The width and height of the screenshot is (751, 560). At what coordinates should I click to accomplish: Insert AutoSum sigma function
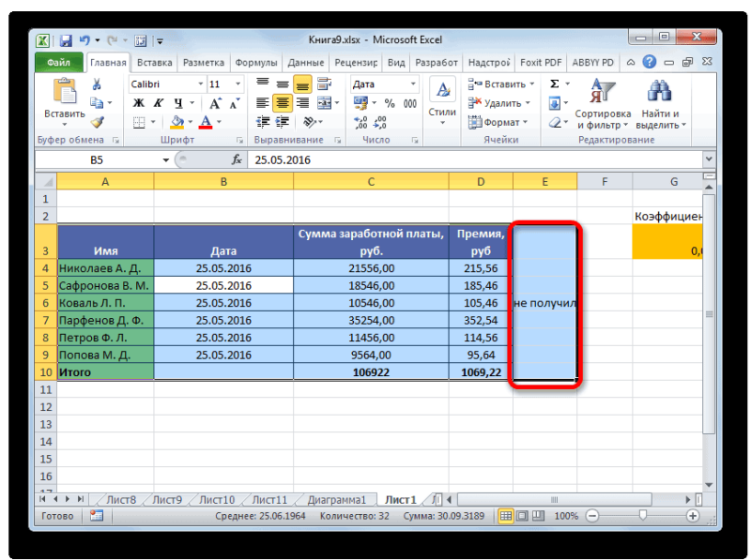(555, 84)
